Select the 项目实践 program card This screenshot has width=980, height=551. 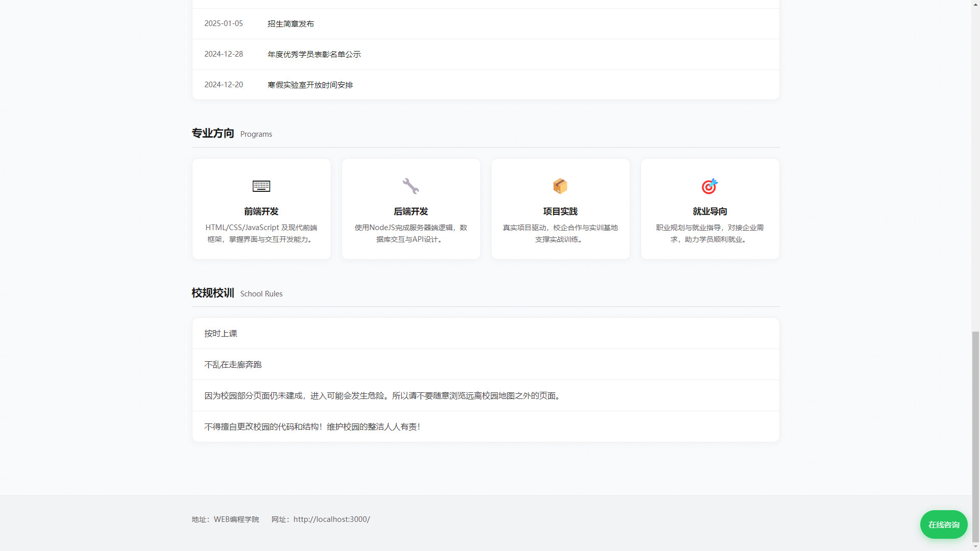coord(560,209)
